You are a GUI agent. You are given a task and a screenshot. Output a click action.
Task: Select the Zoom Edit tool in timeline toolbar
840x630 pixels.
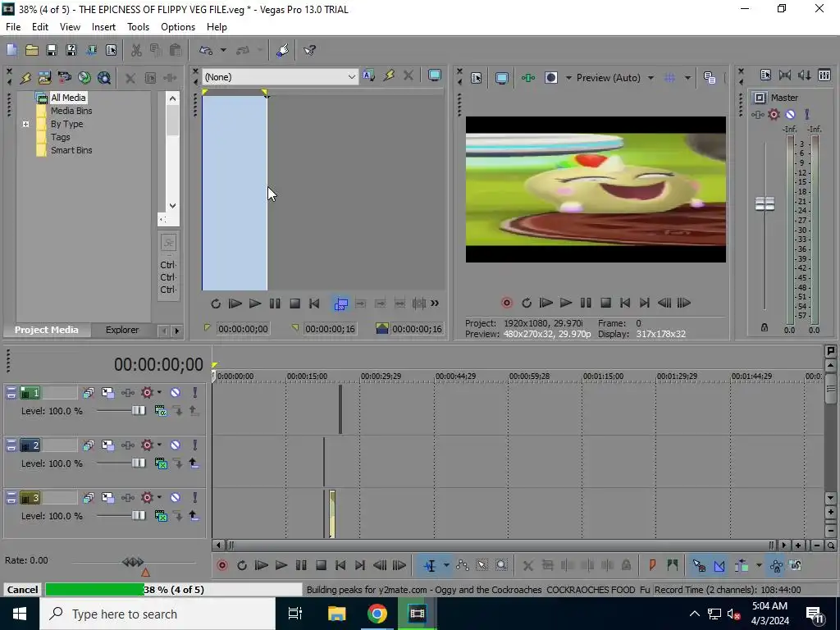[x=501, y=565]
